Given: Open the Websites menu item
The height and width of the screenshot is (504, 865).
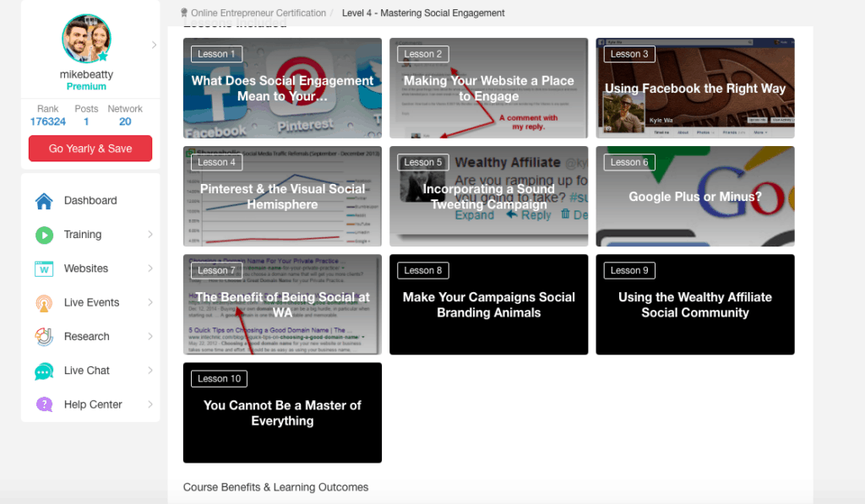Looking at the screenshot, I should tap(90, 268).
